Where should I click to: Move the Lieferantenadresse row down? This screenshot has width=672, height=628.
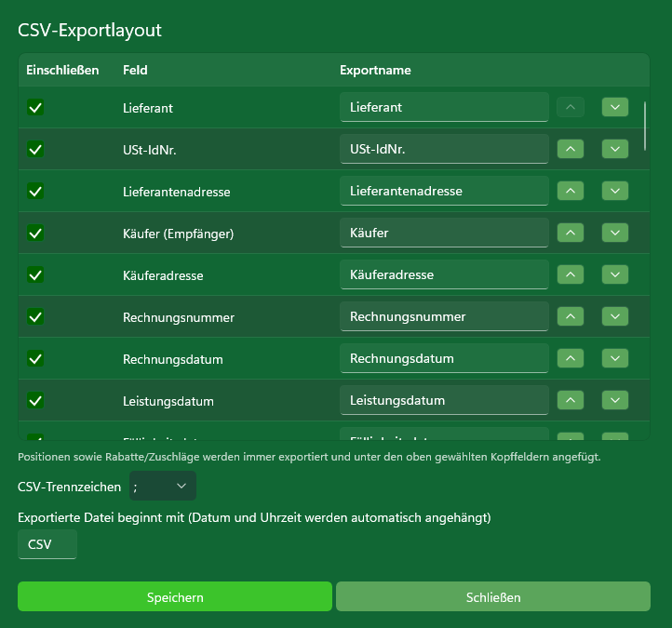[615, 191]
